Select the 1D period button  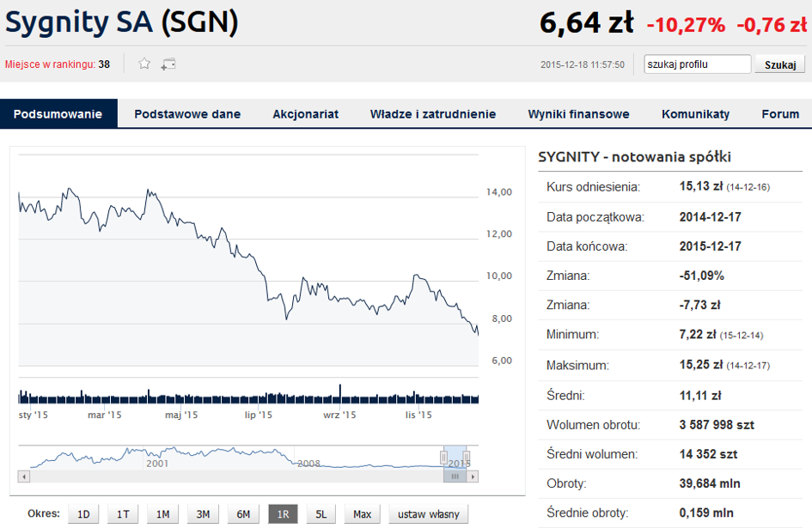point(83,514)
